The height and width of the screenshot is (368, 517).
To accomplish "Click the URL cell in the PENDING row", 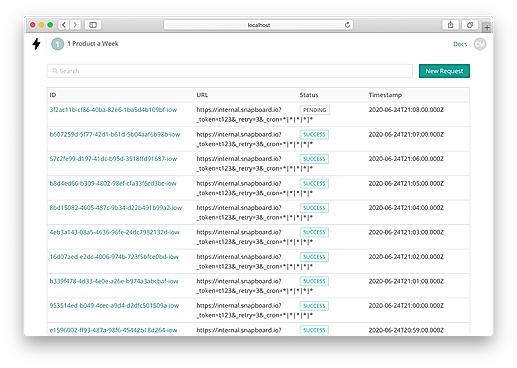I will click(255, 115).
